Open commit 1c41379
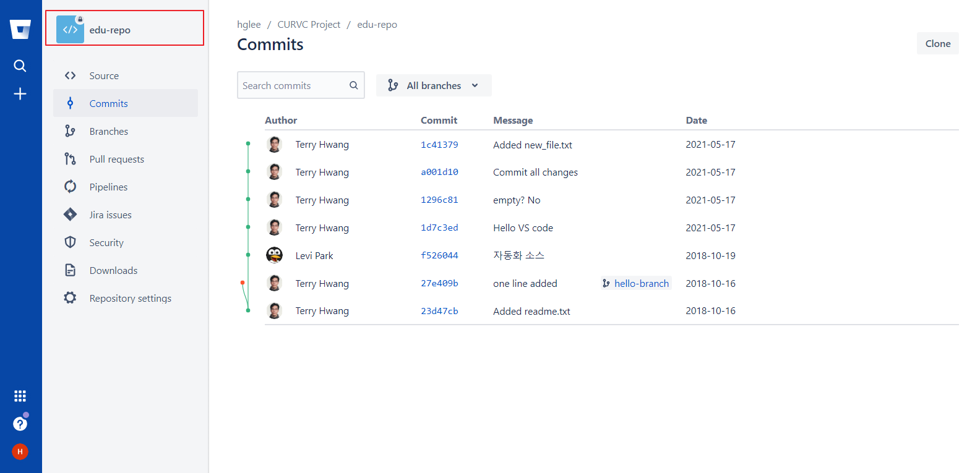980x473 pixels. click(x=439, y=145)
